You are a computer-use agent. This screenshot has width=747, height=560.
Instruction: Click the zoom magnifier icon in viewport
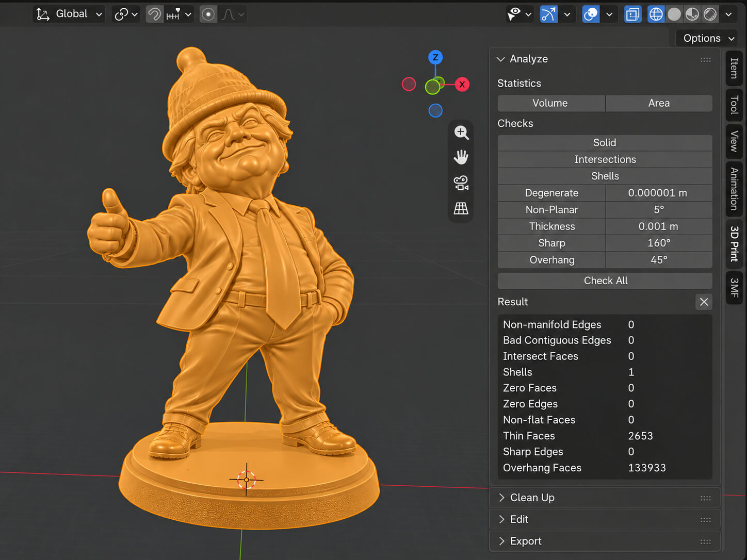tap(461, 133)
